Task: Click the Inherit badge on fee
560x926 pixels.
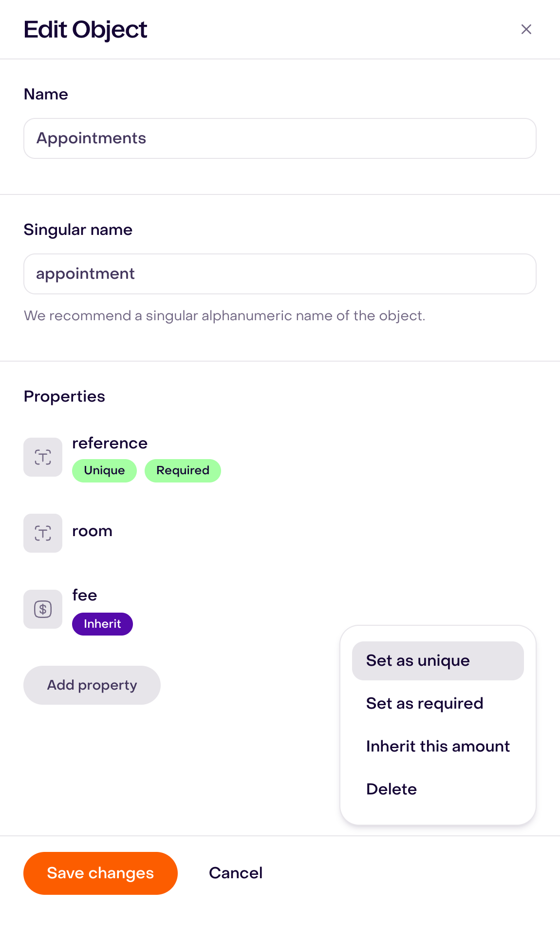Action: pos(102,624)
